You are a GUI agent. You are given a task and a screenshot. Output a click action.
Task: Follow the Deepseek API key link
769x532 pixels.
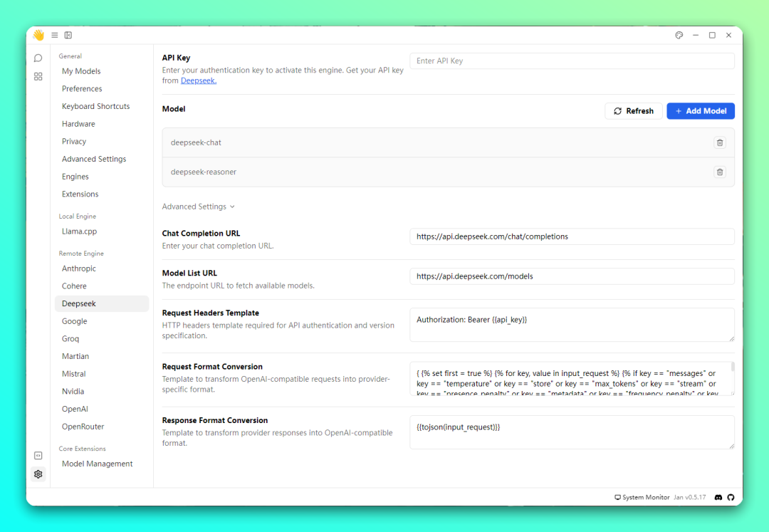[198, 80]
